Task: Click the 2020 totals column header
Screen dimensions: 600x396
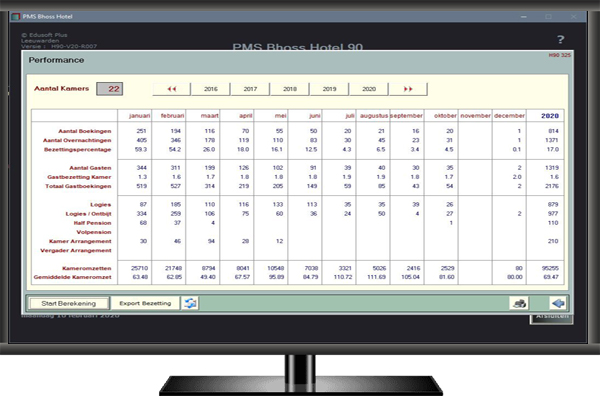Action: 550,116
